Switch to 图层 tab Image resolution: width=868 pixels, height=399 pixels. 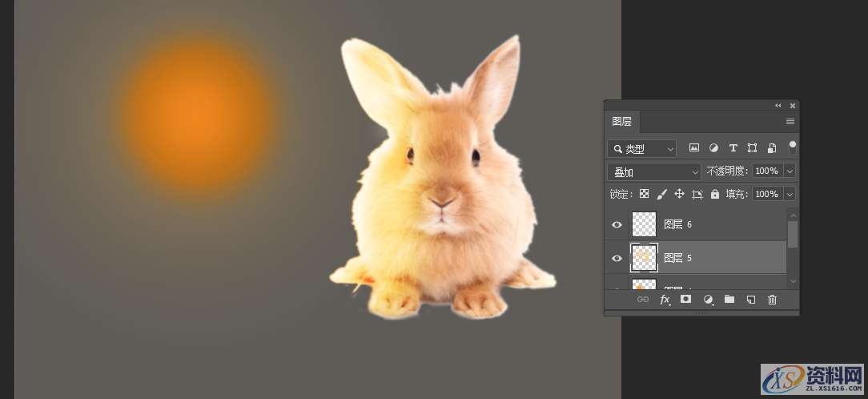point(621,121)
